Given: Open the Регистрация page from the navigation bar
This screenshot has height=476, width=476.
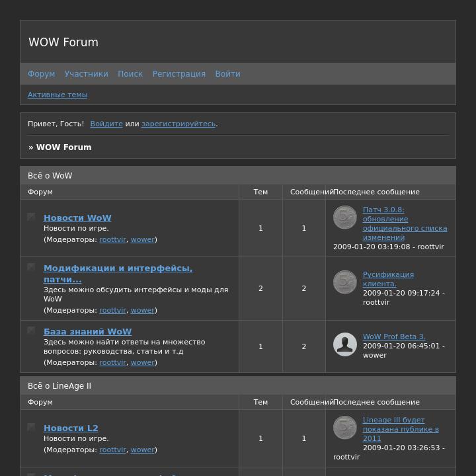Looking at the screenshot, I should pos(178,74).
